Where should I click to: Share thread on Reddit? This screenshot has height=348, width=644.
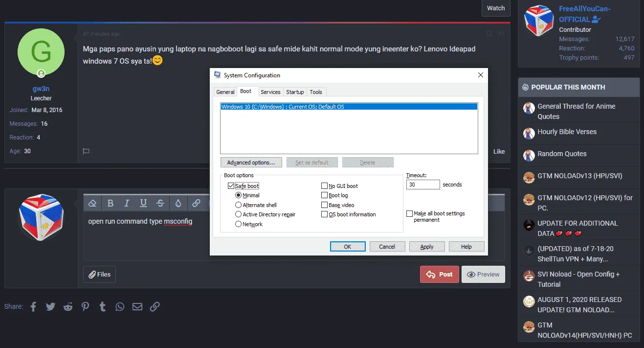pos(68,306)
